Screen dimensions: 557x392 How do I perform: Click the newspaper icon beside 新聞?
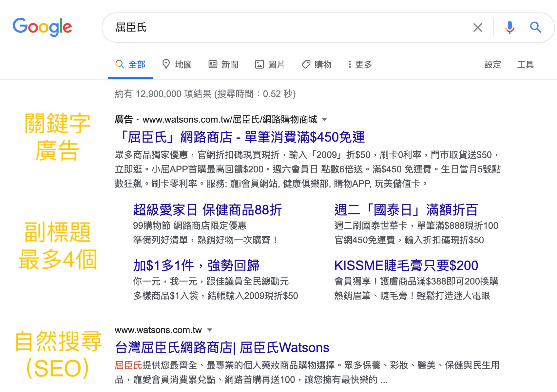coord(213,64)
